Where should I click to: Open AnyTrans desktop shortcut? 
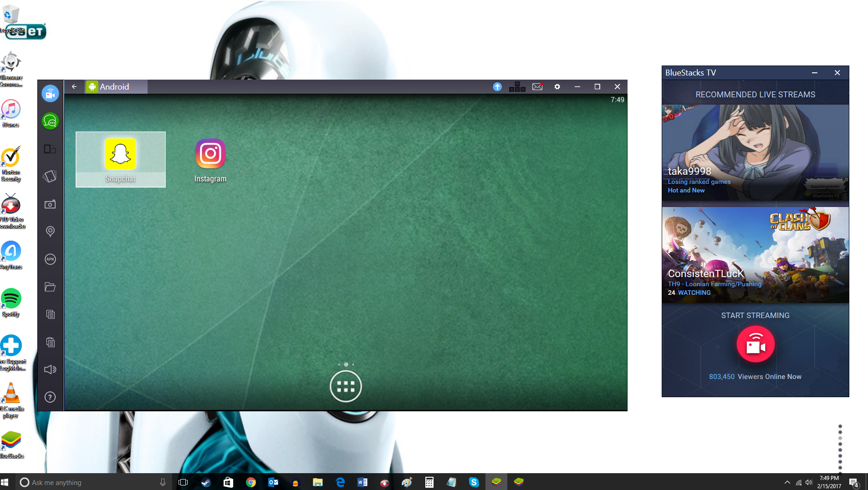[11, 256]
